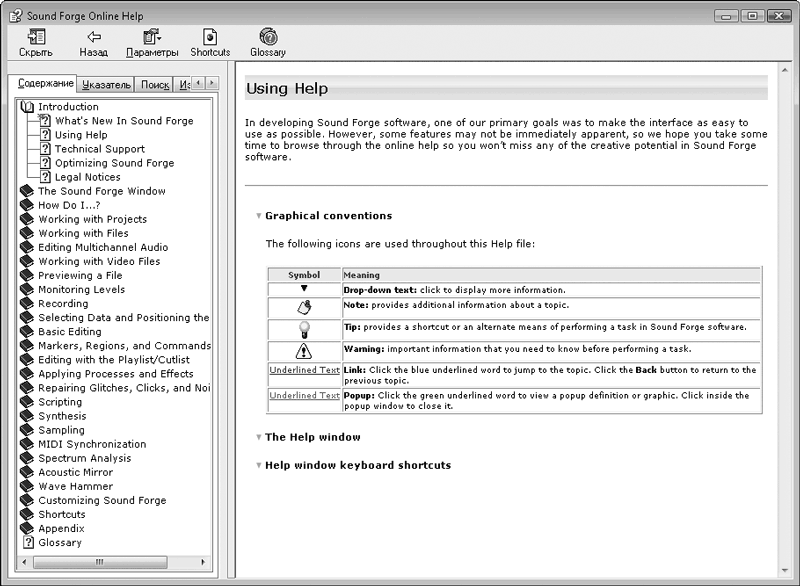Click the open book icon beside Introduction
The height and width of the screenshot is (586, 800).
point(27,107)
